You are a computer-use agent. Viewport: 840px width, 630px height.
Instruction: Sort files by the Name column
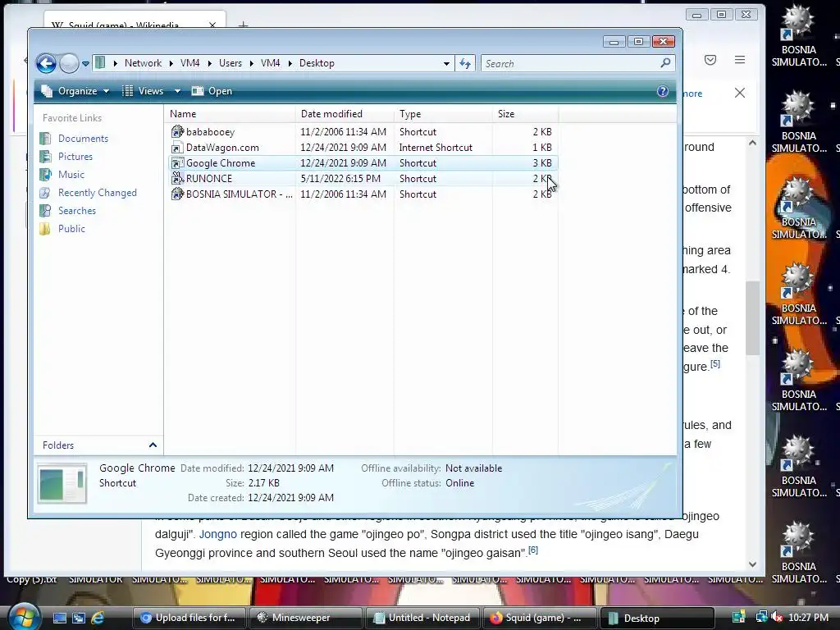(230, 114)
